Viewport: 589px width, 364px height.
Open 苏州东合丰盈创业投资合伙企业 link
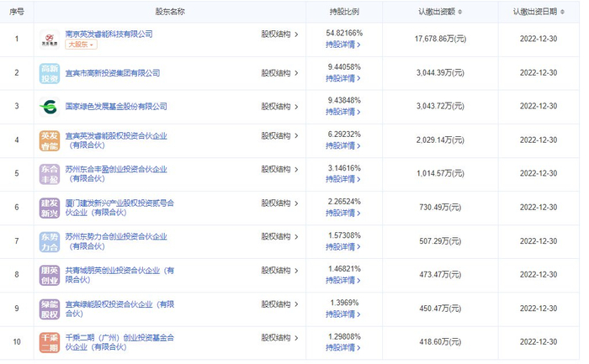click(116, 174)
